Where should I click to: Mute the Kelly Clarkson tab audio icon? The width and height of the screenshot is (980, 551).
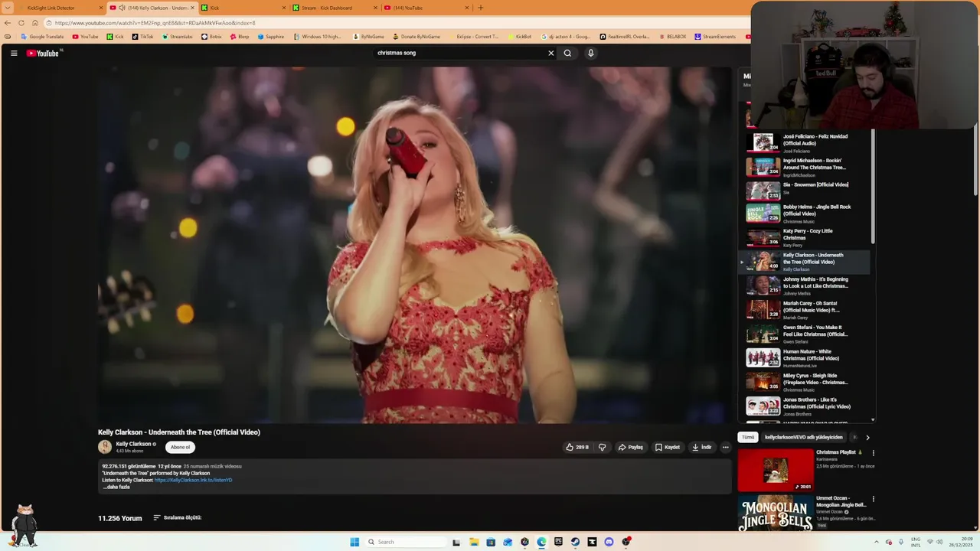pos(122,8)
